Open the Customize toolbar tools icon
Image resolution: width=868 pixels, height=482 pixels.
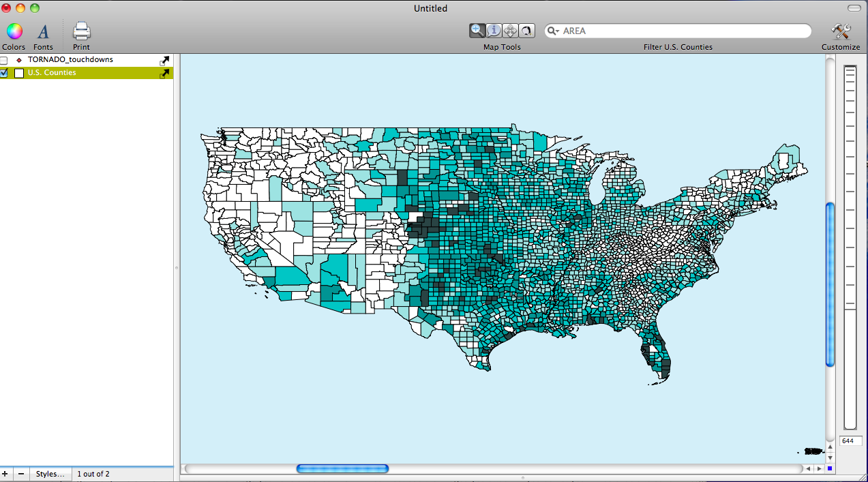pos(841,31)
